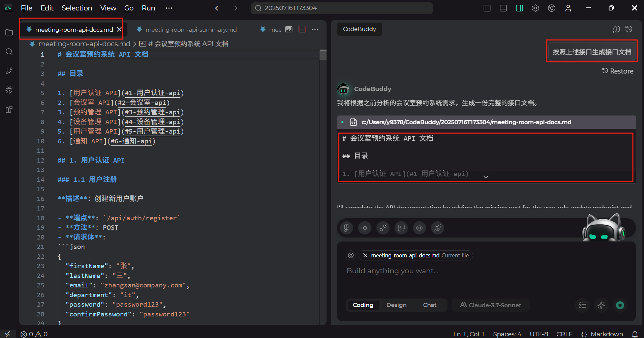Click the image upload icon in chat toolbar
This screenshot has width=644, height=338.
[401, 228]
